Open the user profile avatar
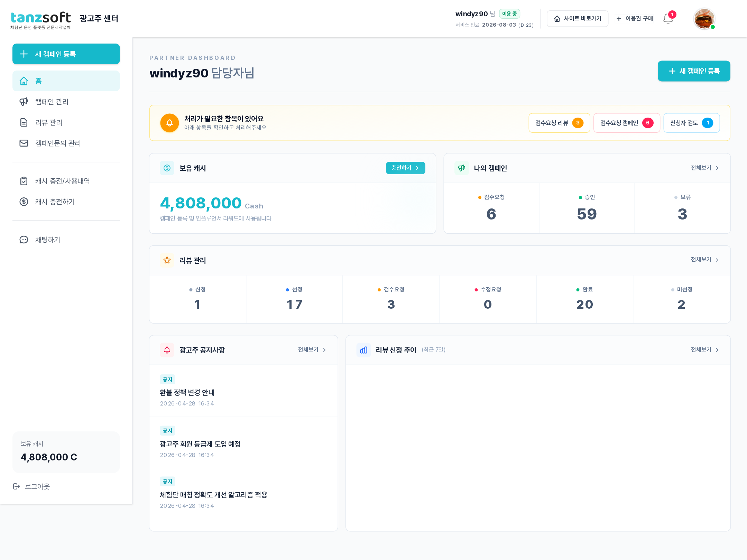This screenshot has height=560, width=747. click(704, 19)
